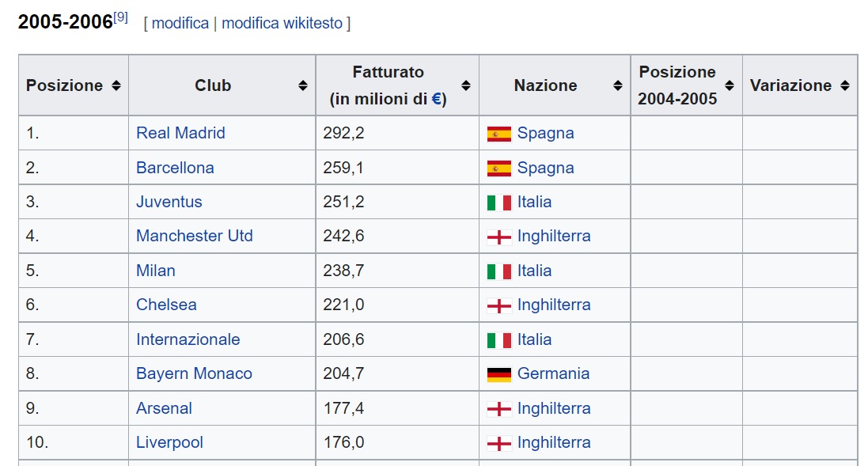This screenshot has width=868, height=466.
Task: Click Italy flag in Juventus row
Action: pos(498,203)
